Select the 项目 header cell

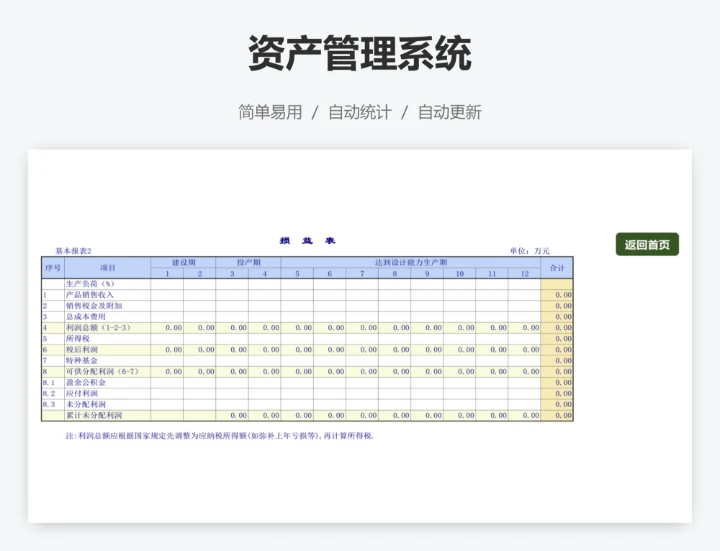tap(108, 268)
